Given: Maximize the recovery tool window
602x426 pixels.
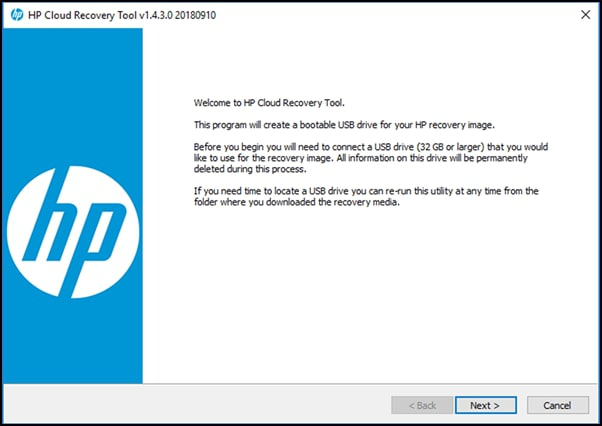Looking at the screenshot, I should tap(538, 14).
